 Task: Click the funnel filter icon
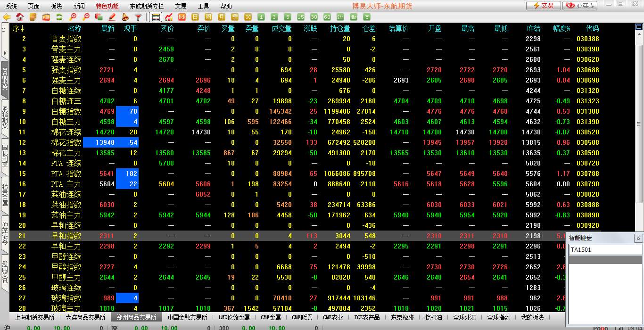pyautogui.click(x=138, y=17)
